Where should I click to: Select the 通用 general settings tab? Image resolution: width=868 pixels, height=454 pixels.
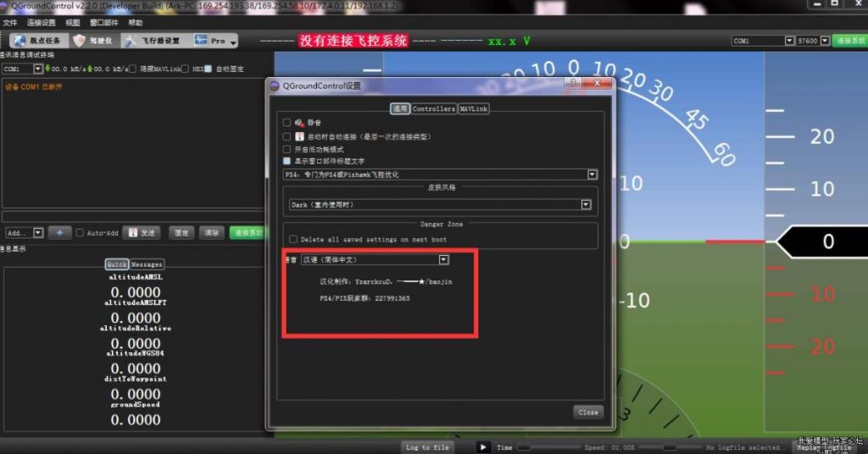coord(400,109)
